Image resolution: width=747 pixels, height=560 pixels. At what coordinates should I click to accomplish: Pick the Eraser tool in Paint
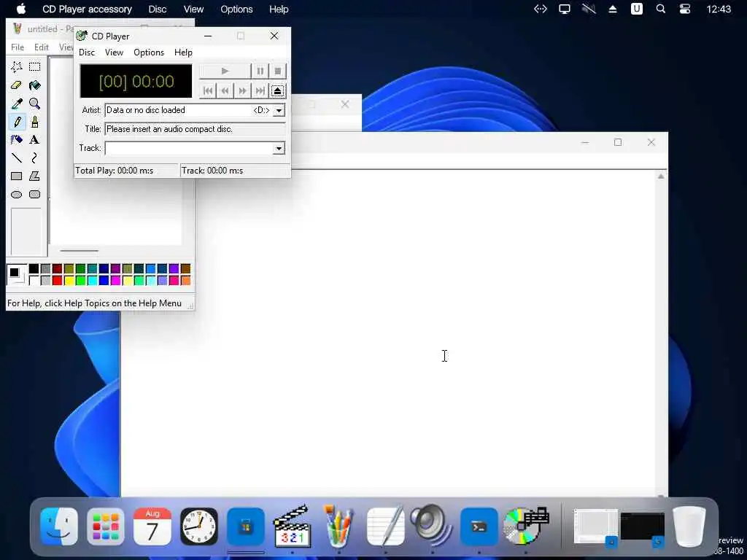[17, 85]
